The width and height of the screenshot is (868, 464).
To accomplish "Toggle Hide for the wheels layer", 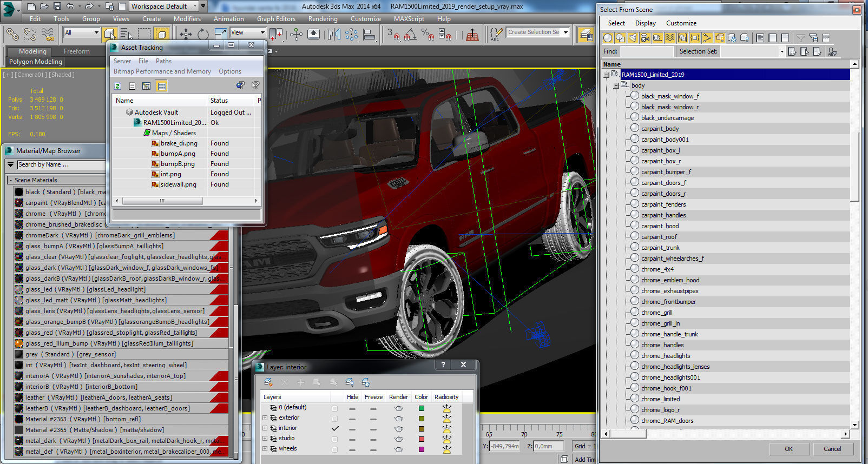I will [352, 449].
